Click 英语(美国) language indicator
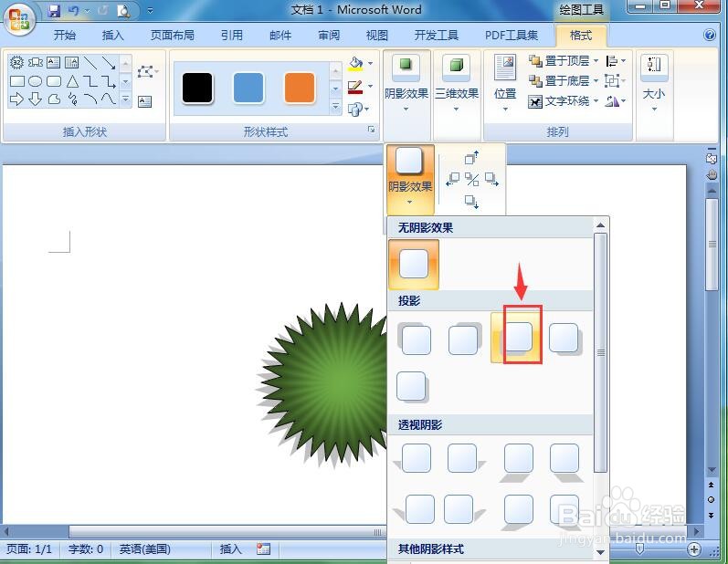 coord(145,549)
